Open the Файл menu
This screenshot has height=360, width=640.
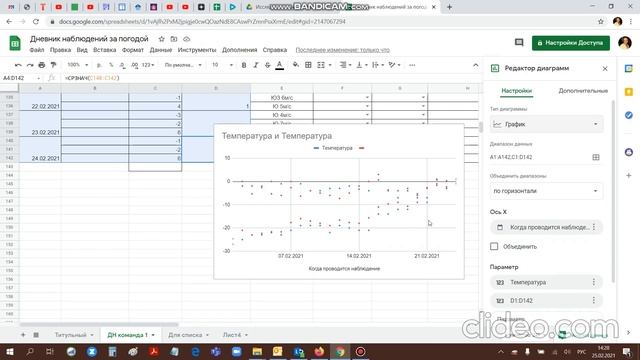[37, 50]
